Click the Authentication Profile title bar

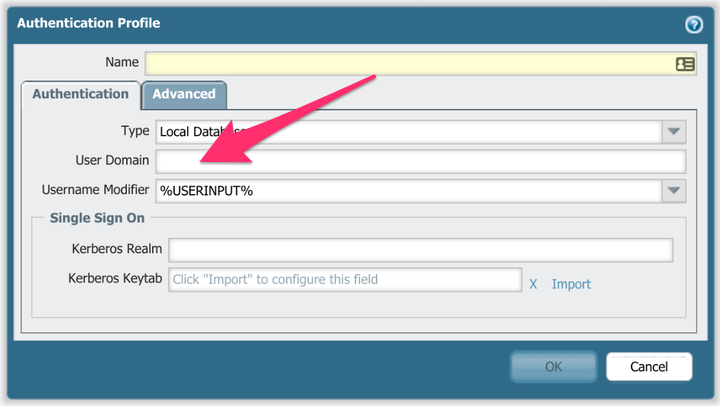300,23
